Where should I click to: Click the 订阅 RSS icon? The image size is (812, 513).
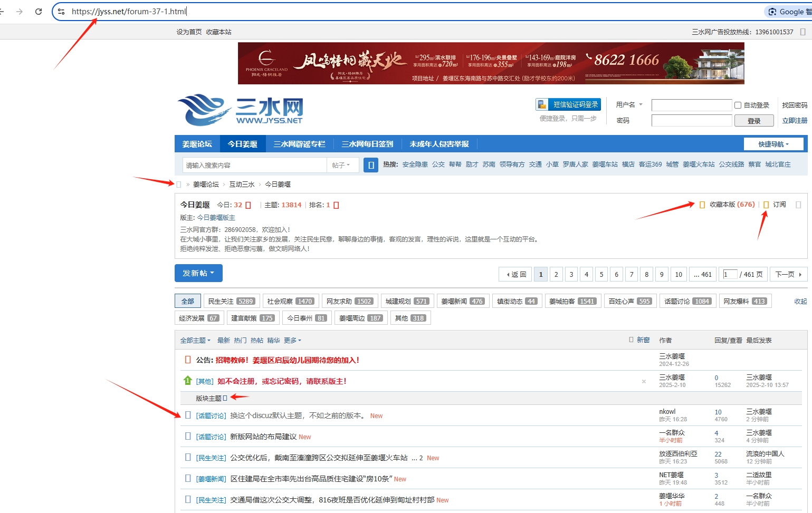tap(766, 205)
